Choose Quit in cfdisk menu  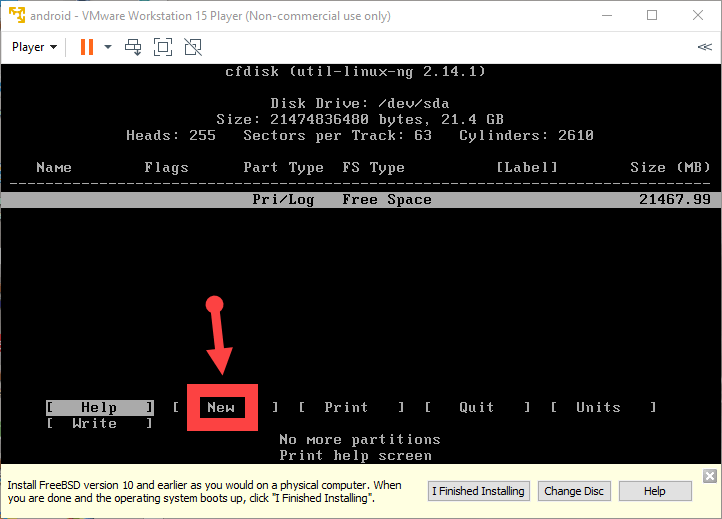476,407
